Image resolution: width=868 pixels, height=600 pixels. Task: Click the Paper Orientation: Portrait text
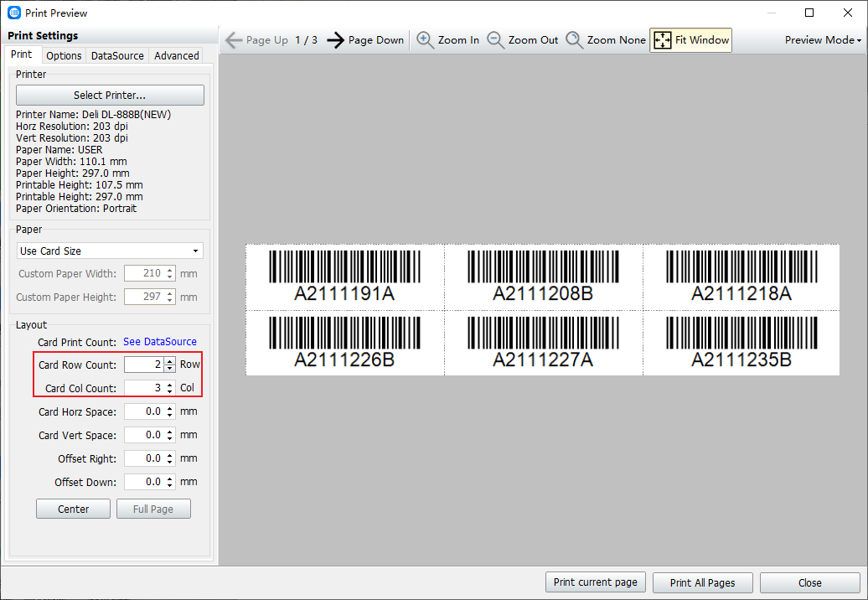76,209
